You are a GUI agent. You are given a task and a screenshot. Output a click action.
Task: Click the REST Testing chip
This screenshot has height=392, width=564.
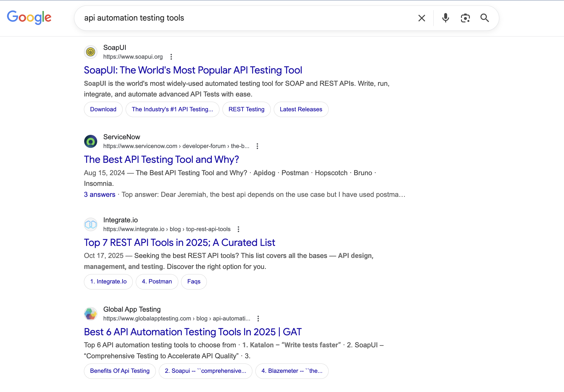tap(246, 109)
